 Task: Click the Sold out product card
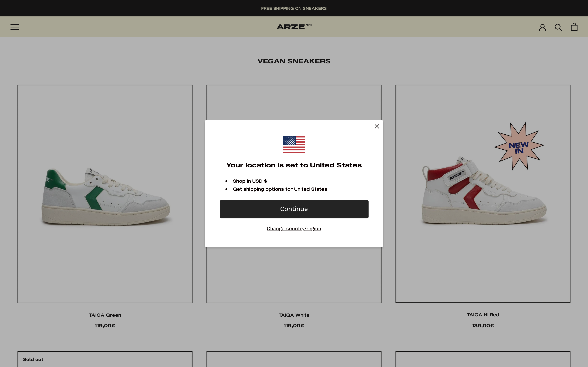[x=105, y=359]
